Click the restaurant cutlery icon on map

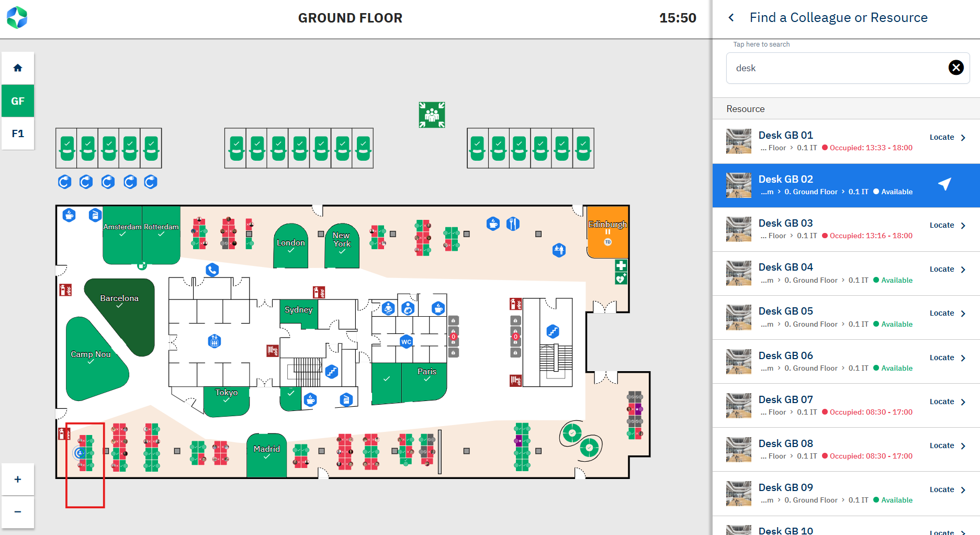[x=513, y=224]
